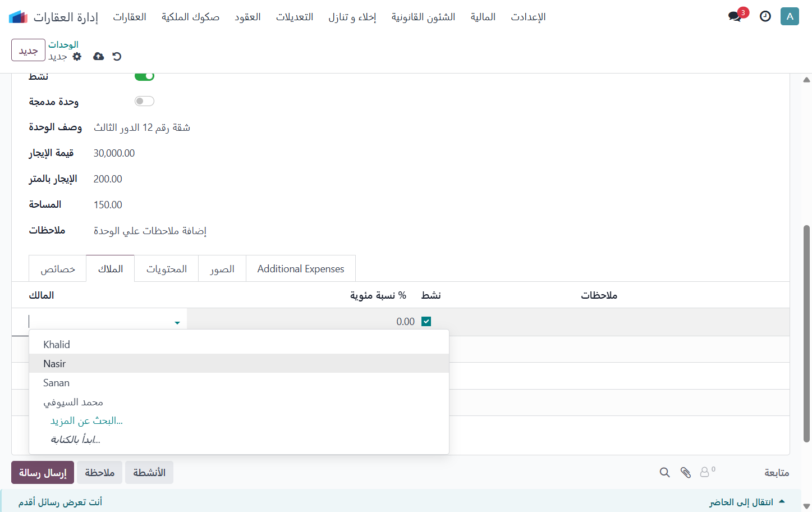
Task: Click انتقال إلى الحاضر jump link
Action: coord(747,502)
